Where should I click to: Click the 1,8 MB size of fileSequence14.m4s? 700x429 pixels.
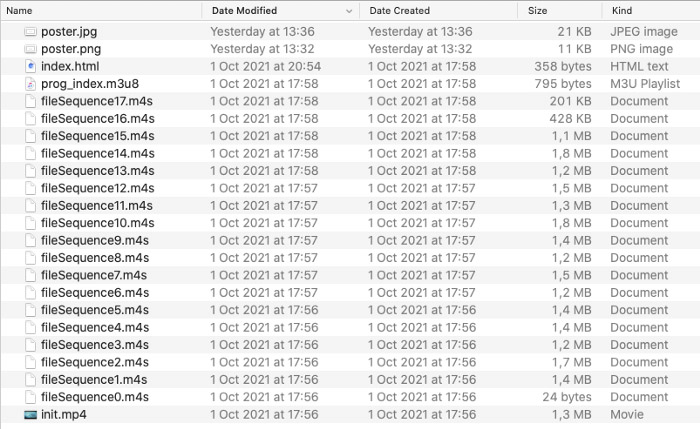tap(571, 154)
